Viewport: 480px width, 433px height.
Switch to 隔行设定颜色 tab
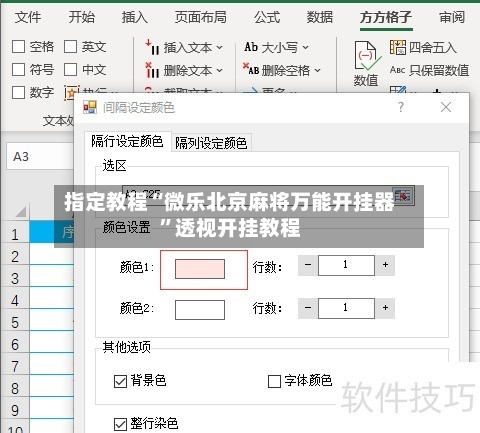[127, 142]
